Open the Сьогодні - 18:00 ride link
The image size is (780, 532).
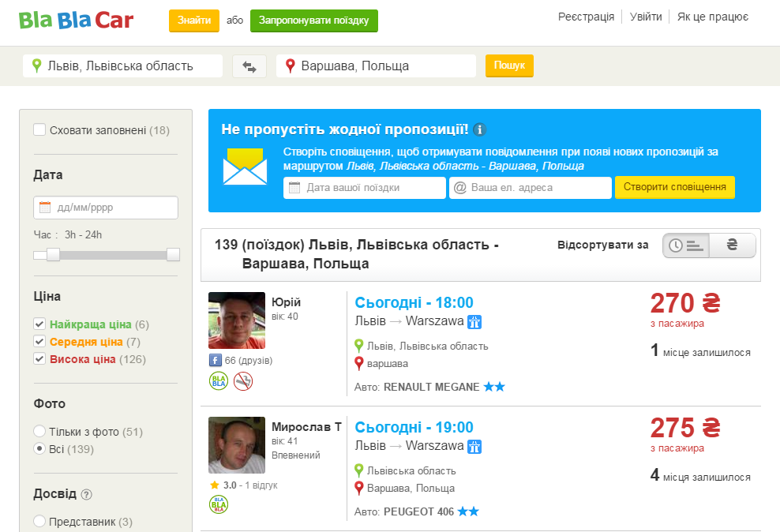[x=414, y=302]
